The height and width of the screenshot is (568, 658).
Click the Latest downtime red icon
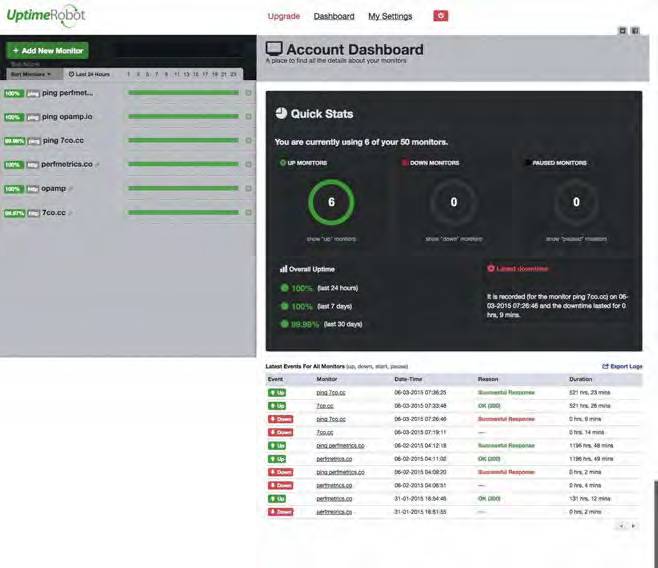tap(491, 268)
